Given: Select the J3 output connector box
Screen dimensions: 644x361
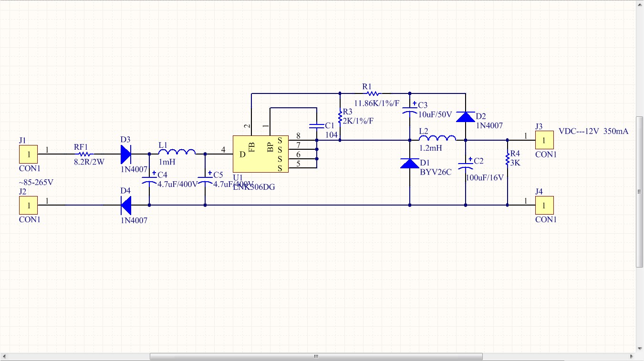Looking at the screenshot, I should (x=544, y=140).
